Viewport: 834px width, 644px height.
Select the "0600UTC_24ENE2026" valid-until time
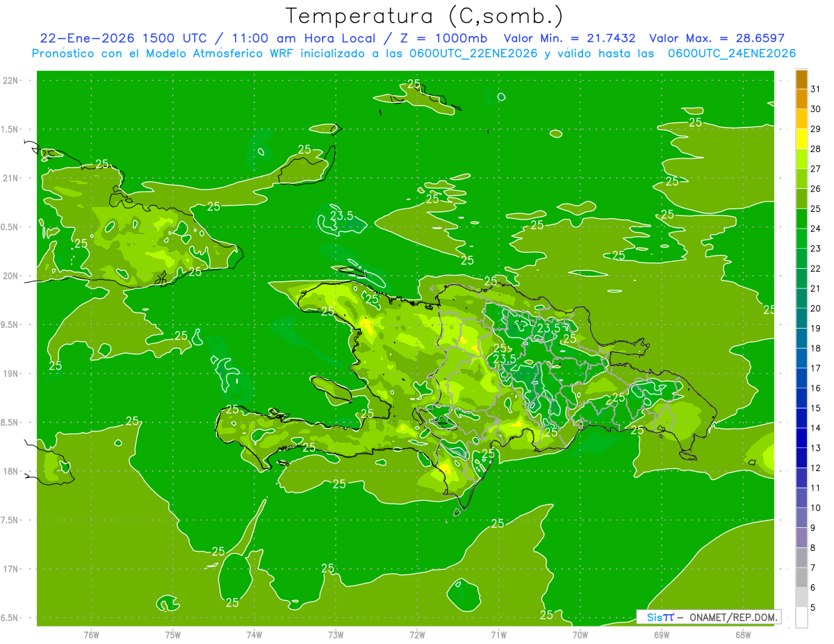731,53
